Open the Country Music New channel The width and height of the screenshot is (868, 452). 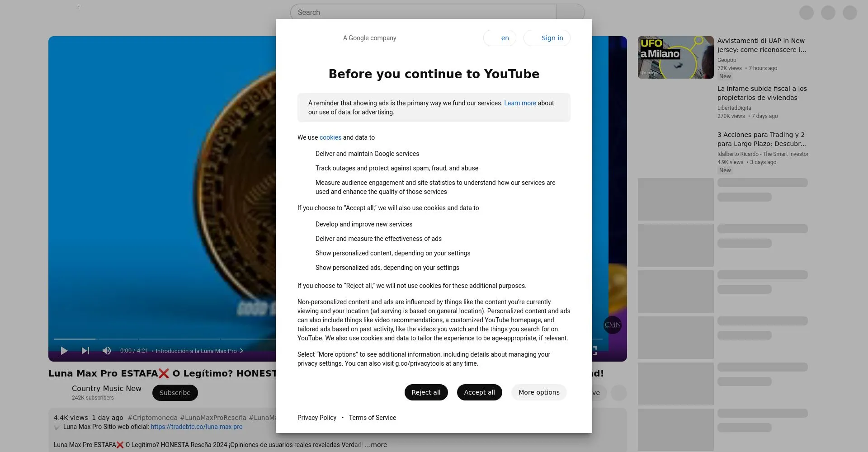106,388
